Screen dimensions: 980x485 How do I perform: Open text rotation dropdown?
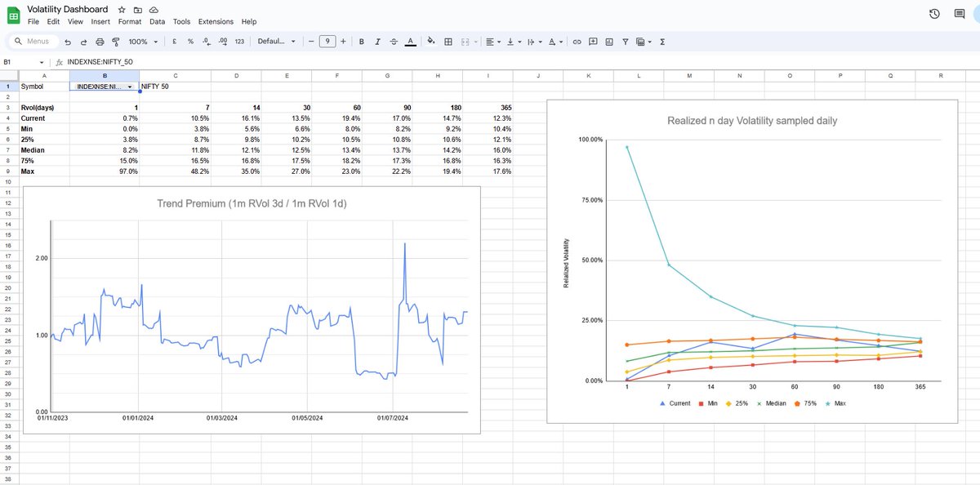556,42
